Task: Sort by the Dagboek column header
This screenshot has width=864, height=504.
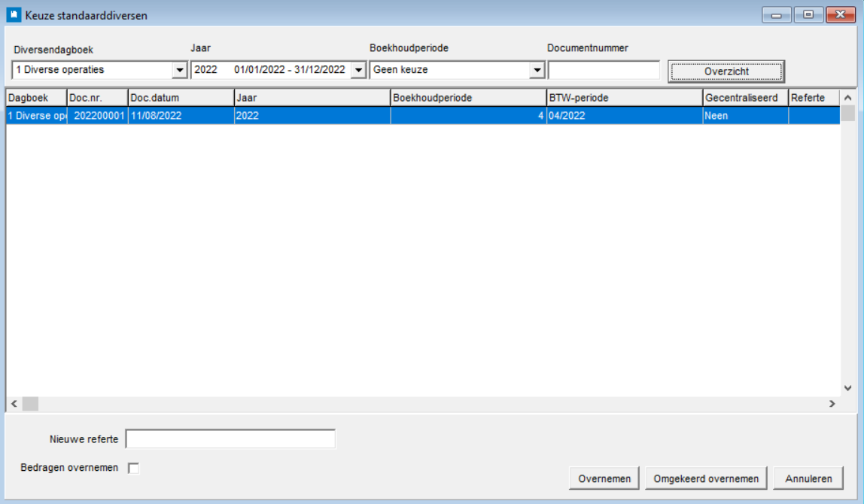Action: click(x=36, y=98)
